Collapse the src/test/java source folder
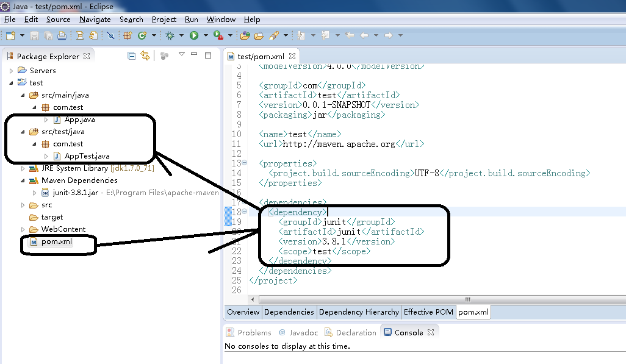Viewport: 626px width, 364px height. (23, 132)
